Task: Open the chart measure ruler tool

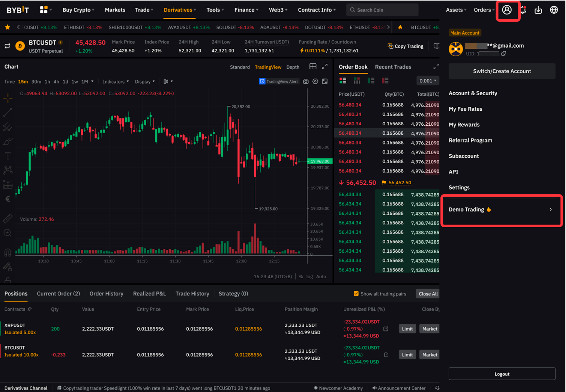Action: coord(8,218)
